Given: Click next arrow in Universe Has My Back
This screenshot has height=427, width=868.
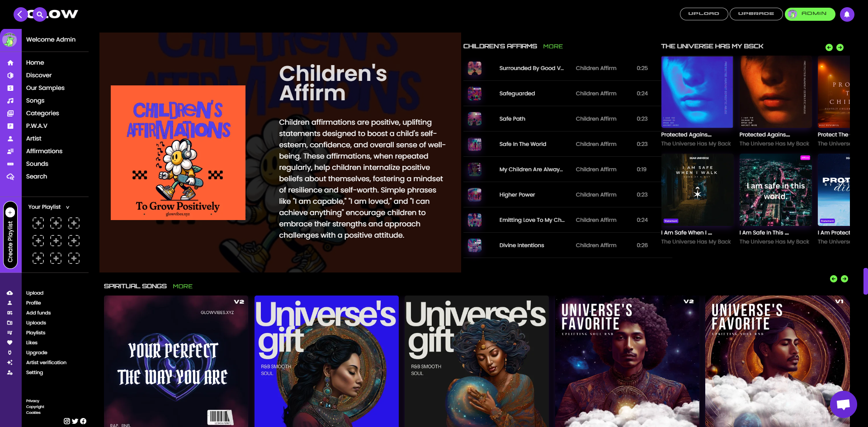Looking at the screenshot, I should [840, 47].
